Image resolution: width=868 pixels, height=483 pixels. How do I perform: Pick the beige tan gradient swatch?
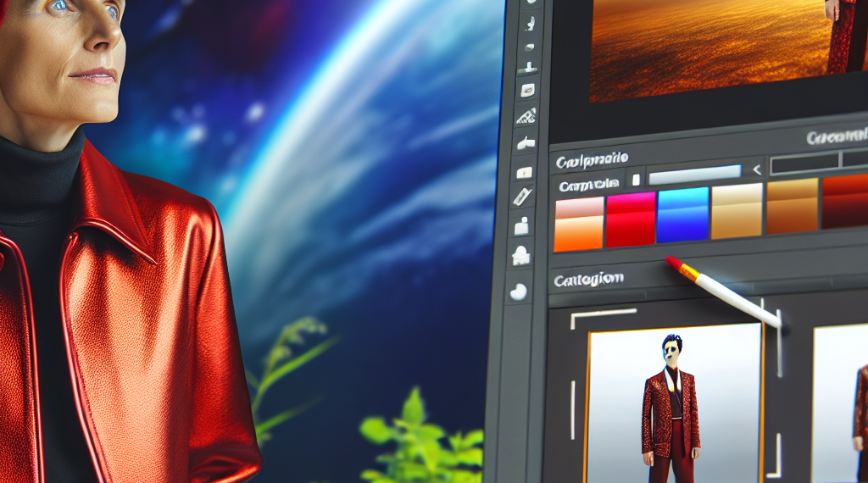pos(737,211)
